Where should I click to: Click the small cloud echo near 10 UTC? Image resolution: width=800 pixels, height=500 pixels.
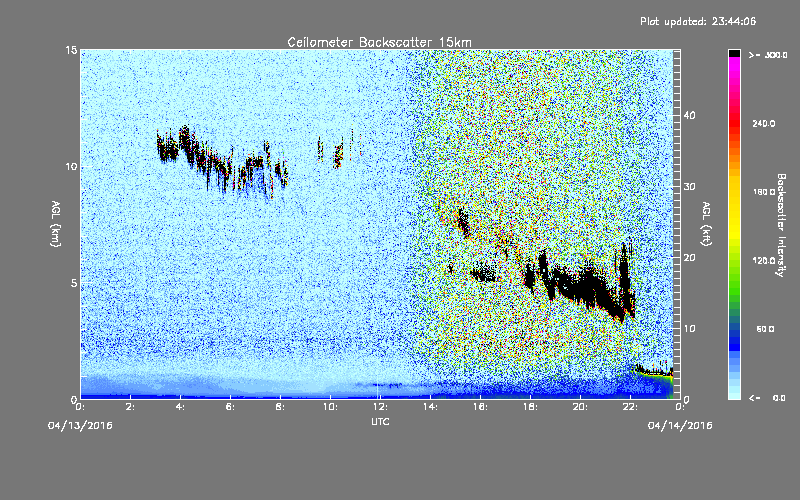[x=338, y=155]
